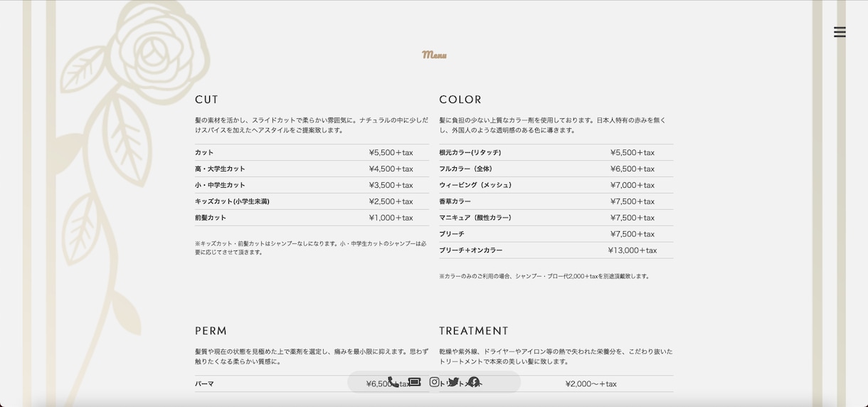Open the Facebook icon

473,382
